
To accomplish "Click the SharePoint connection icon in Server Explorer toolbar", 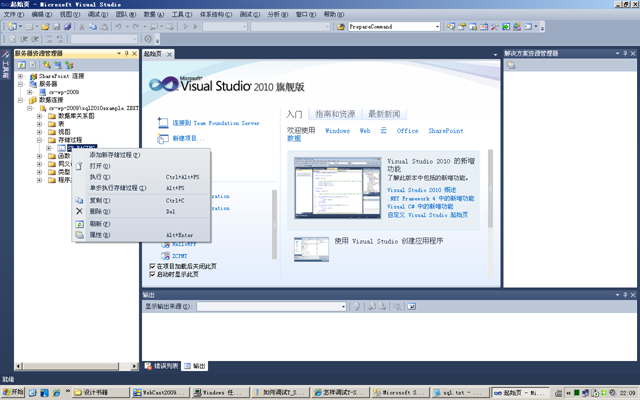I will tap(69, 65).
